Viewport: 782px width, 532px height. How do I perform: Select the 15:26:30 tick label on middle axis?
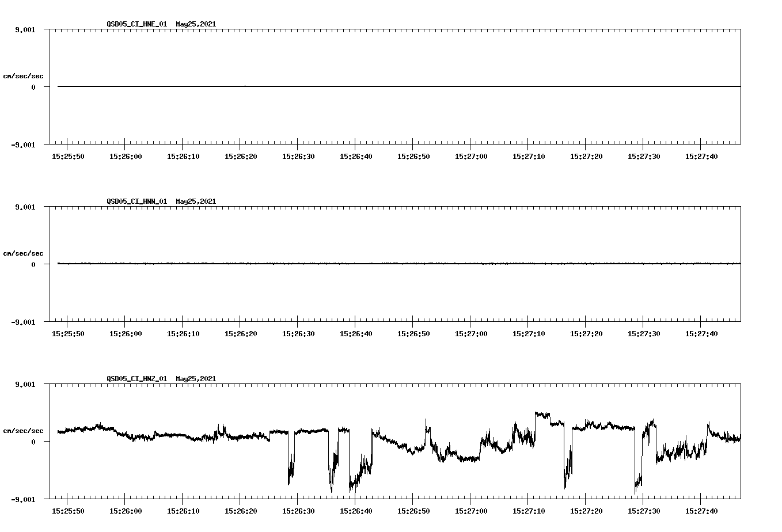coord(300,332)
